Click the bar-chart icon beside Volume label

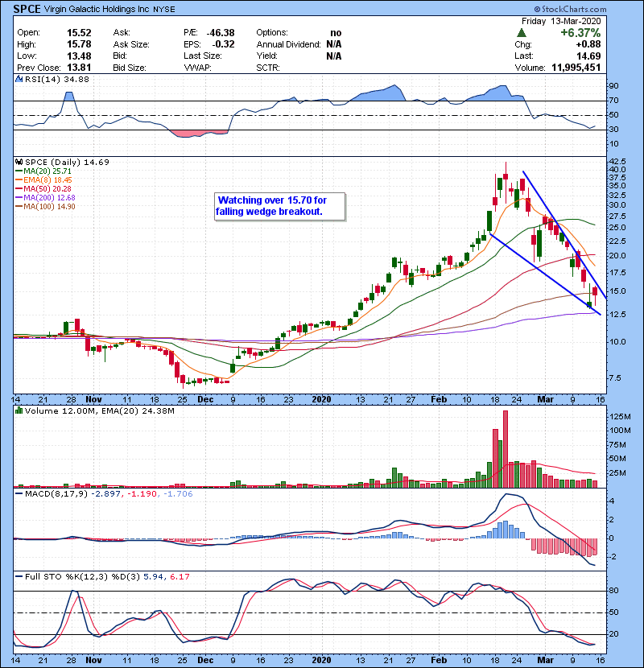[x=19, y=411]
